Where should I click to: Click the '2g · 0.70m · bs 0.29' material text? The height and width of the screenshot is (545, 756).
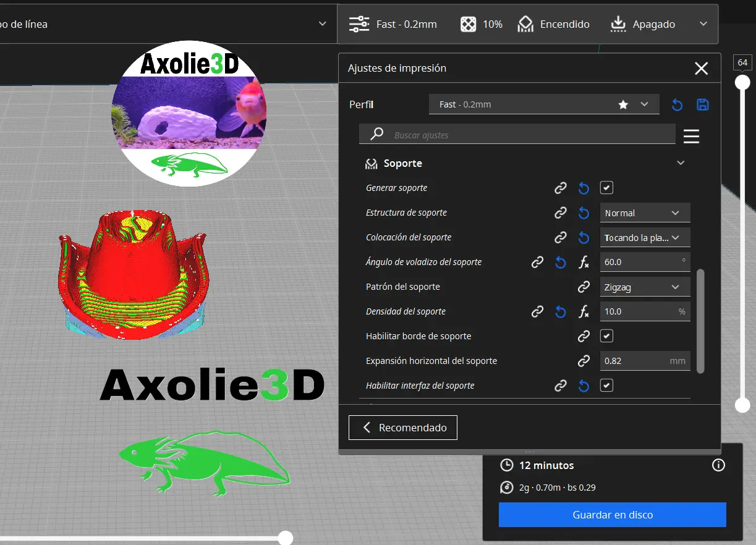click(557, 488)
